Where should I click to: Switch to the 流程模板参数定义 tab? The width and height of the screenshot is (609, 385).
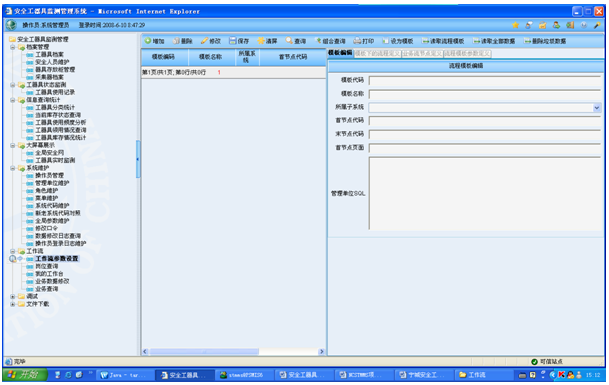coord(467,54)
